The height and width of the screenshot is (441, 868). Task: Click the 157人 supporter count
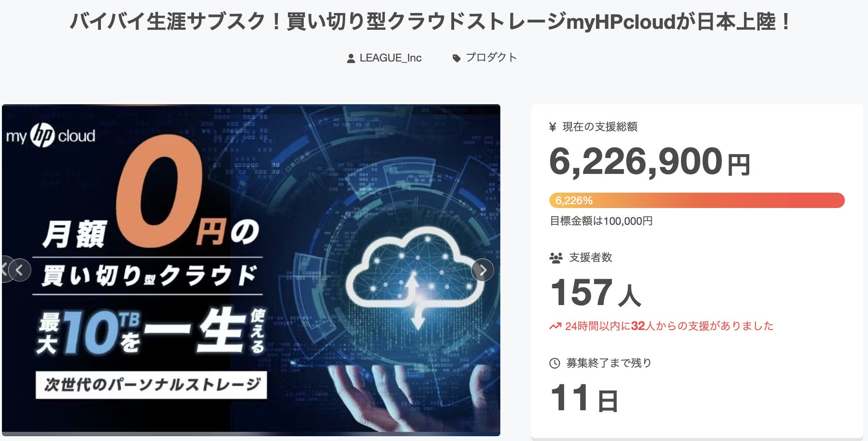point(595,293)
